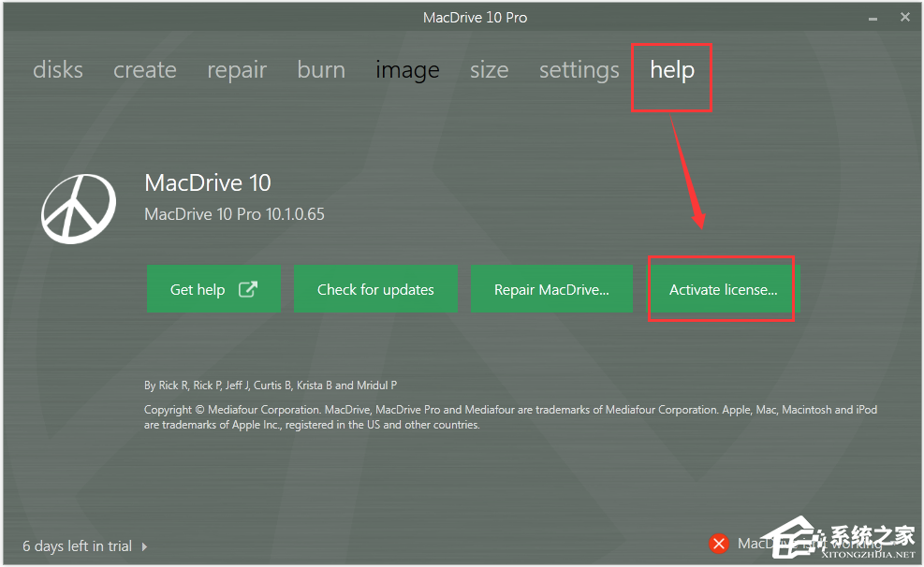Image resolution: width=924 pixels, height=567 pixels.
Task: Expand the arrow beside trial days left
Action: [x=144, y=546]
